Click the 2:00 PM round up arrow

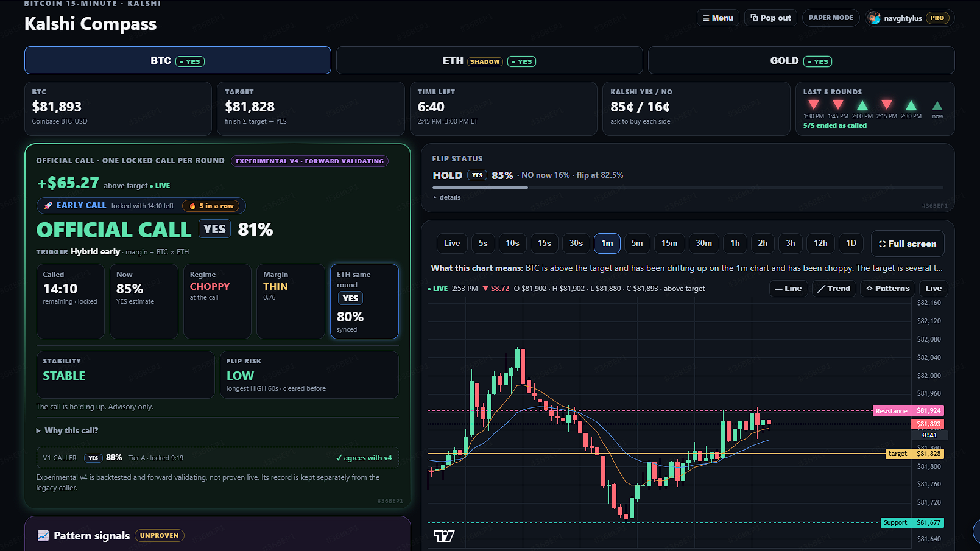tap(862, 105)
